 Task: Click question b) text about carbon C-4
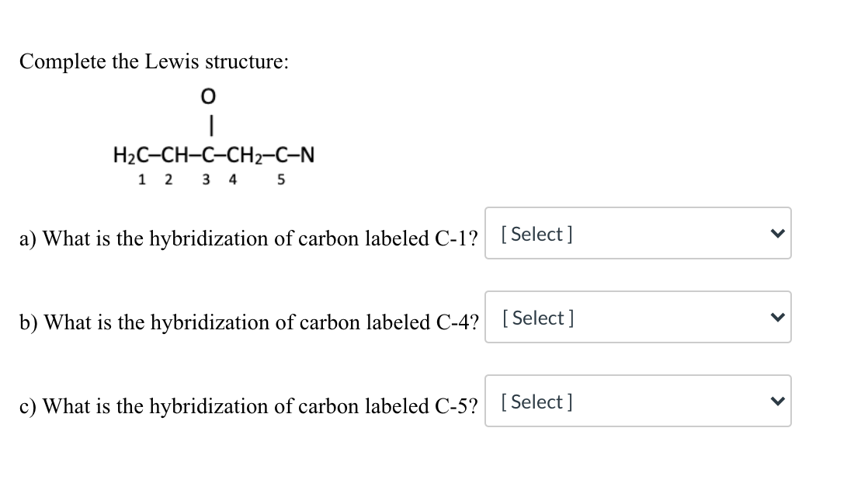pyautogui.click(x=249, y=322)
